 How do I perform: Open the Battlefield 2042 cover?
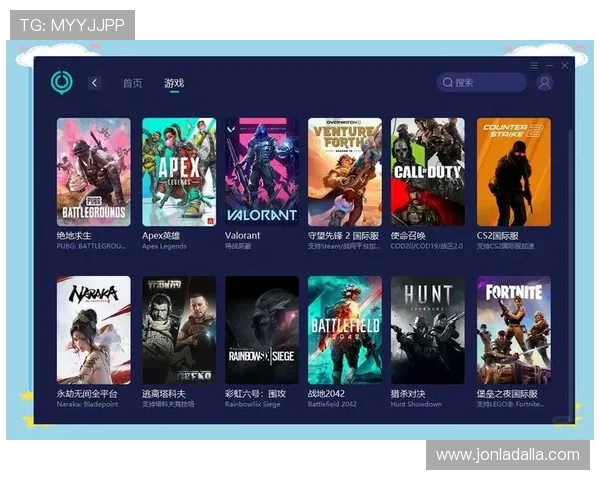345,330
